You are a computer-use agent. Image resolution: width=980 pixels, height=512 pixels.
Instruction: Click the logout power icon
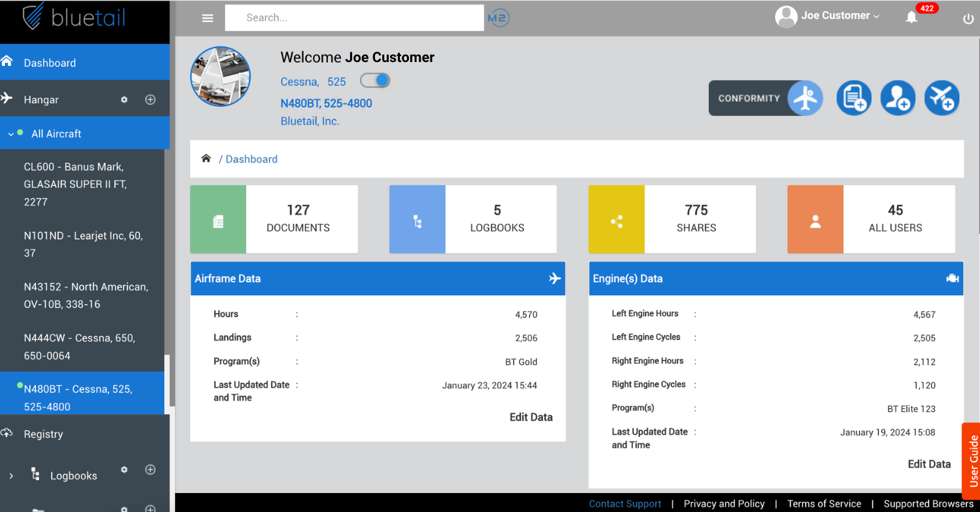967,18
